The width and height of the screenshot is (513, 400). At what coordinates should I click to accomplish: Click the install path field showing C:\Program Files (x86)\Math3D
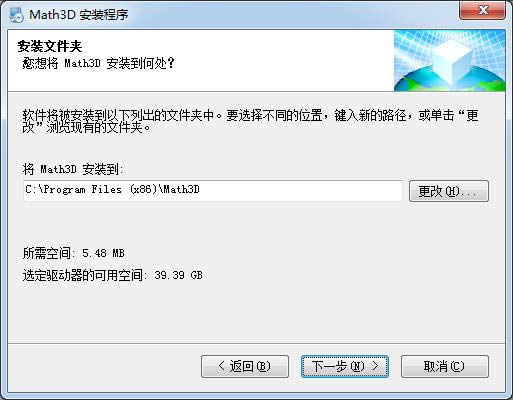click(x=213, y=191)
